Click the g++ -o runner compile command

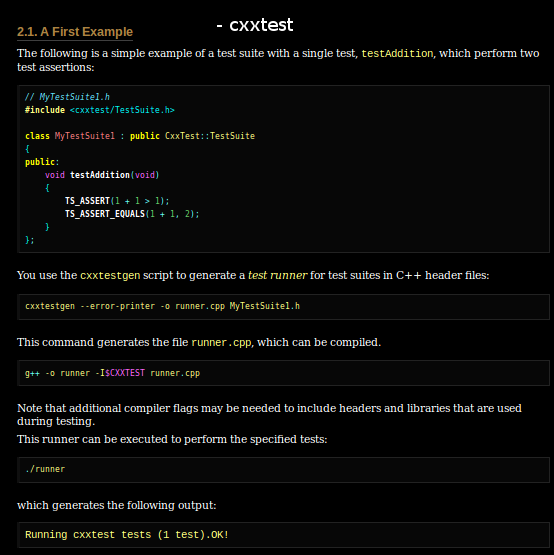tap(284, 373)
